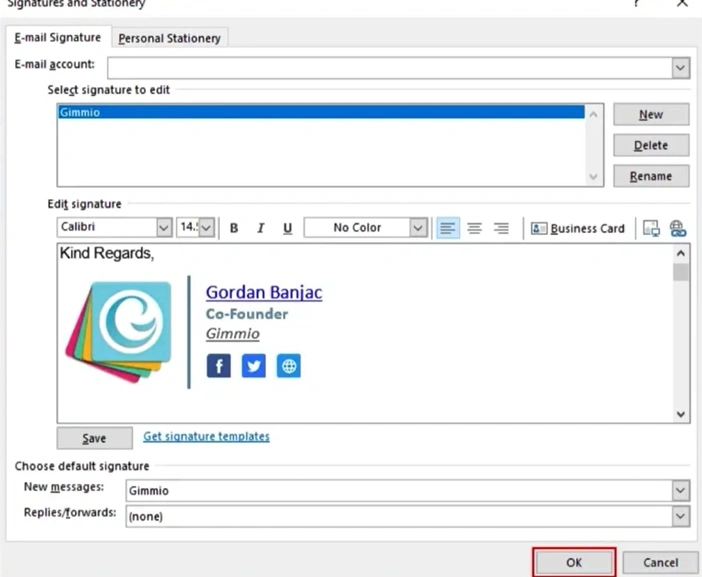Click the Gimmio company link in signature
This screenshot has width=702, height=577.
pyautogui.click(x=232, y=333)
